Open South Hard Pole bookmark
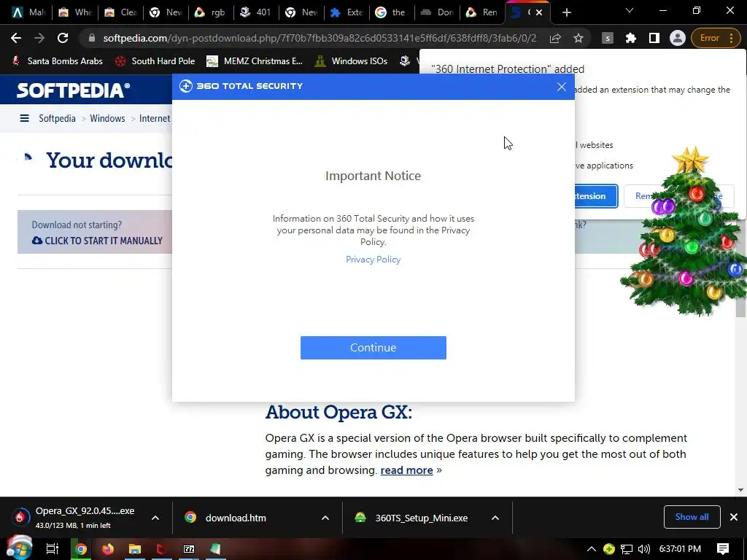 (155, 61)
